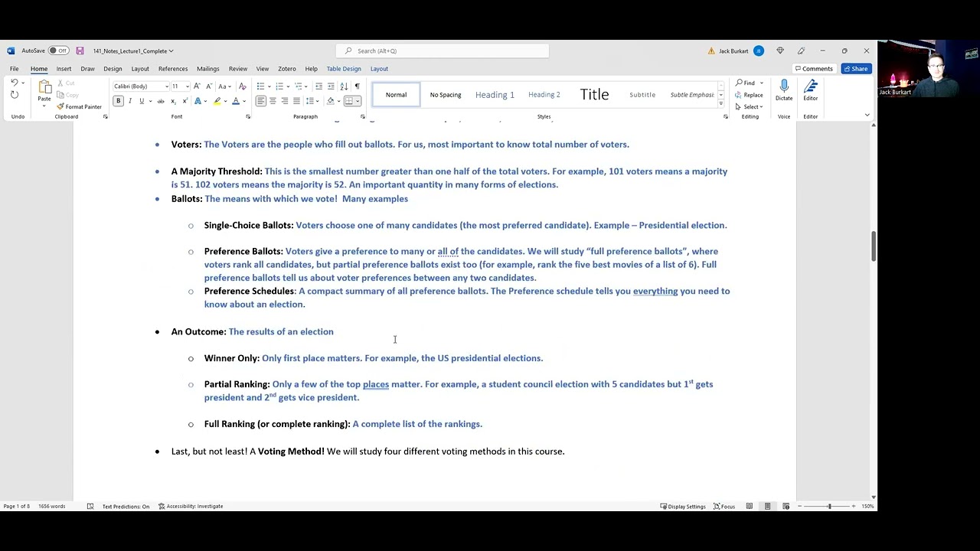The width and height of the screenshot is (980, 551).
Task: Click the pen icon near window controls
Action: click(x=801, y=51)
